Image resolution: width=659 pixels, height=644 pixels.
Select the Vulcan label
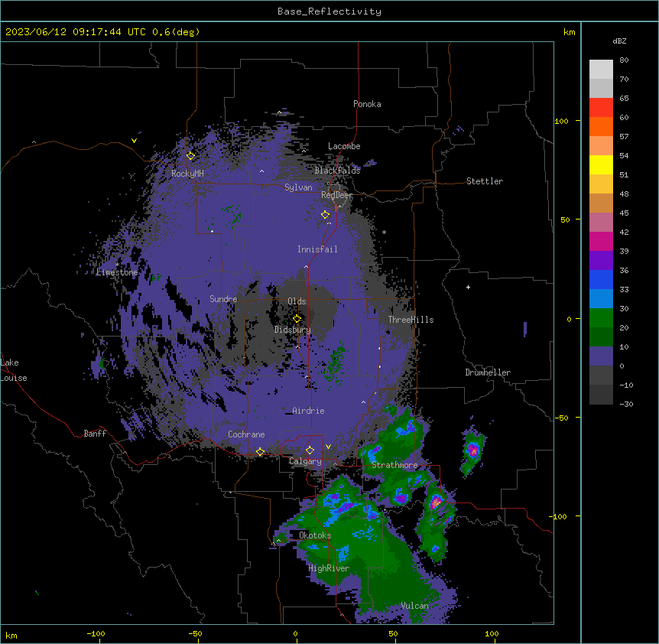[x=414, y=606]
